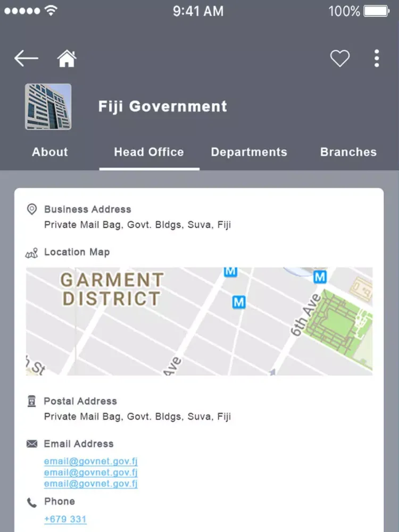This screenshot has width=399, height=532.
Task: Open the third email@govnet.gov.fj link
Action: tap(91, 484)
